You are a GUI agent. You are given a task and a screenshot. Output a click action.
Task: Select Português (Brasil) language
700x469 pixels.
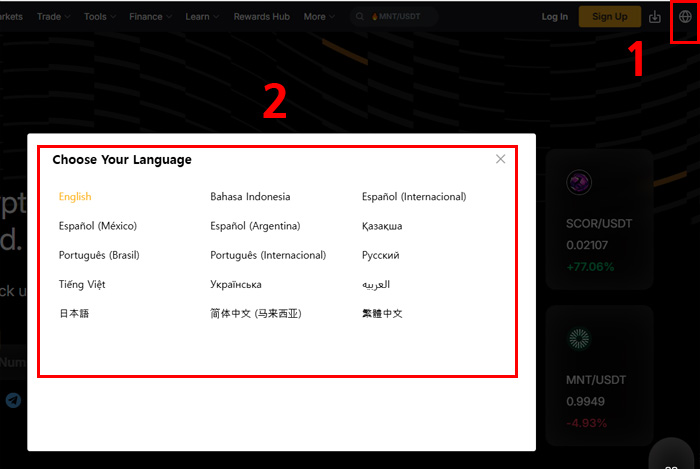coord(99,255)
